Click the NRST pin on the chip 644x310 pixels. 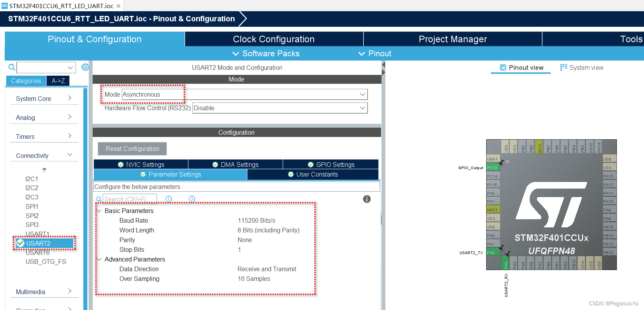tap(493, 210)
